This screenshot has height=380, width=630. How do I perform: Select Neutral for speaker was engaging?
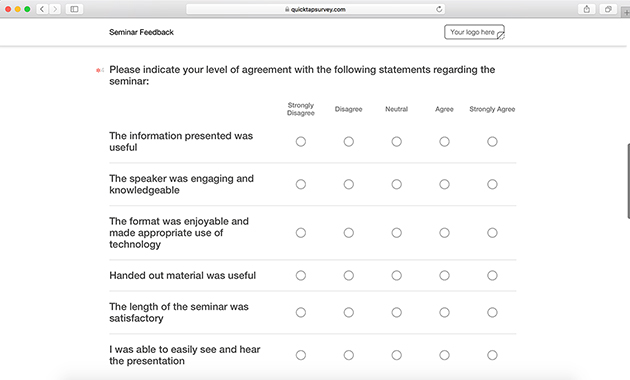396,184
